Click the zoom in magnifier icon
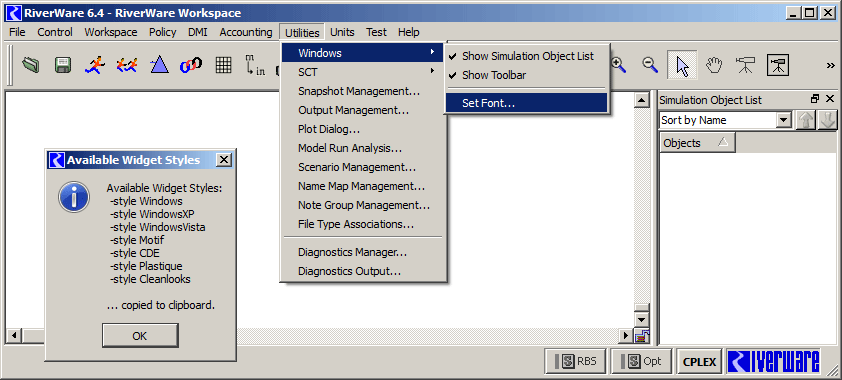This screenshot has height=380, width=842. click(619, 65)
